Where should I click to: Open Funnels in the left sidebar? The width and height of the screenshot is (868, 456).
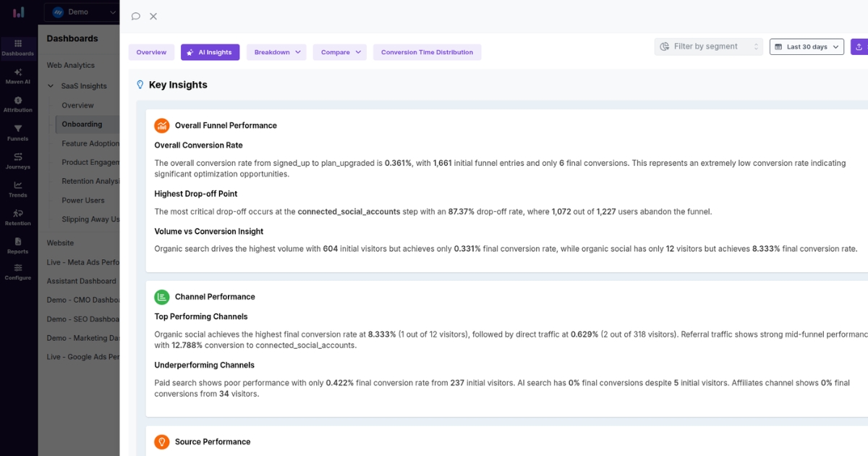pyautogui.click(x=18, y=132)
